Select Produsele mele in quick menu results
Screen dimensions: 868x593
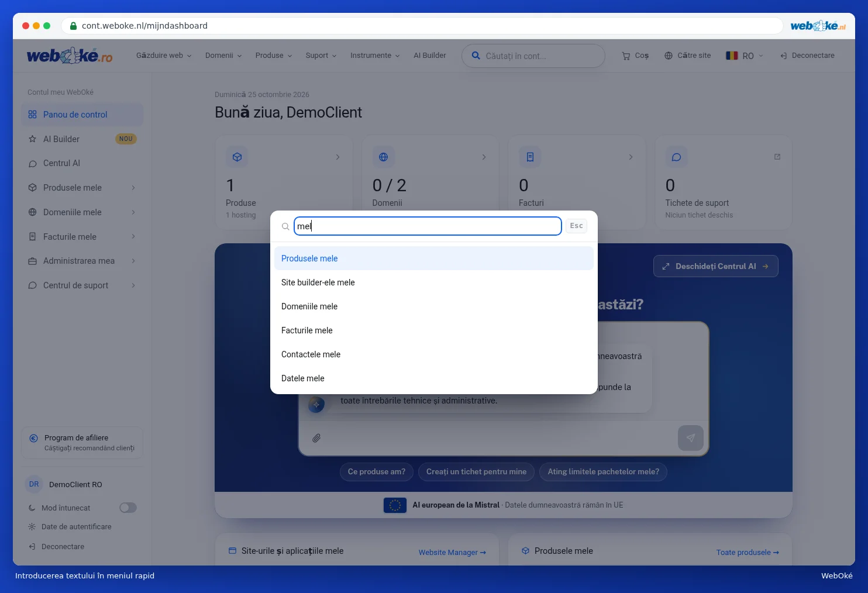[434, 258]
